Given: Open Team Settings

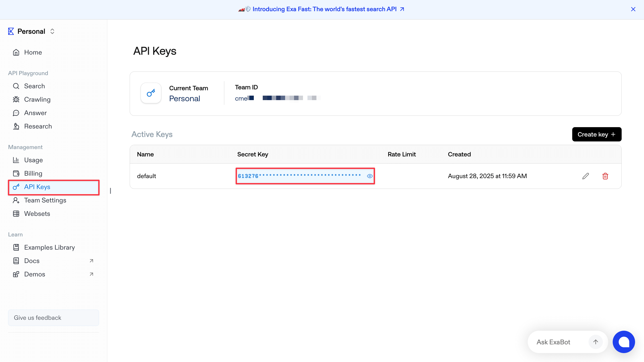Looking at the screenshot, I should [x=45, y=200].
